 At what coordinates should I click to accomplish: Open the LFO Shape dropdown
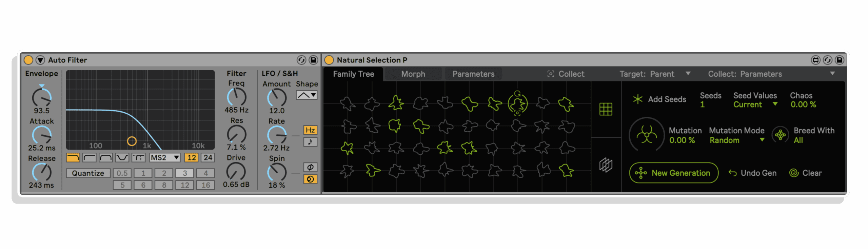tap(307, 95)
